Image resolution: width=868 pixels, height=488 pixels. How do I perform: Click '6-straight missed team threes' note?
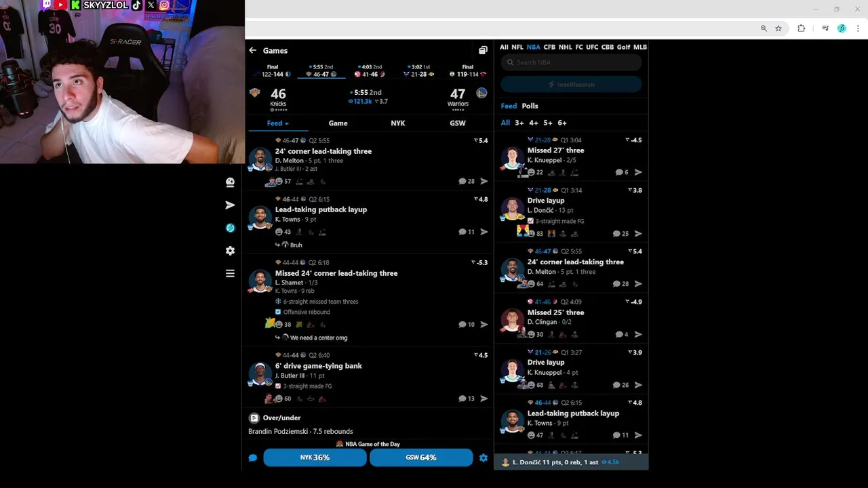[321, 302]
